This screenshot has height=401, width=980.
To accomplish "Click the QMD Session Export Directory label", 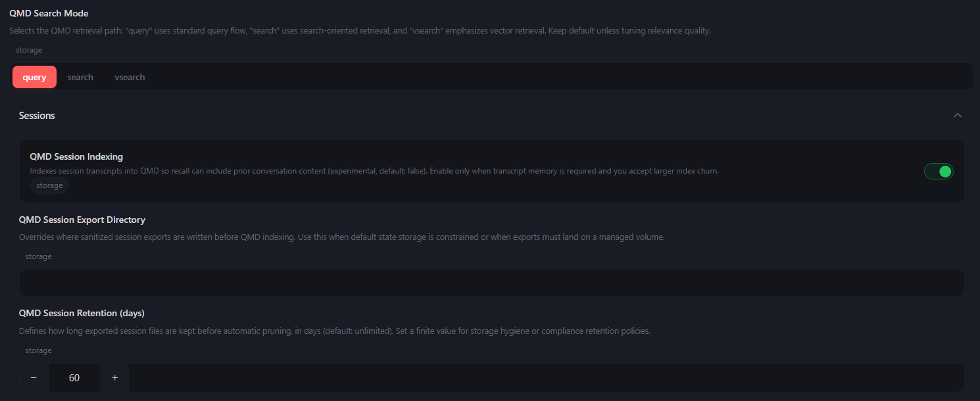I will [x=82, y=220].
